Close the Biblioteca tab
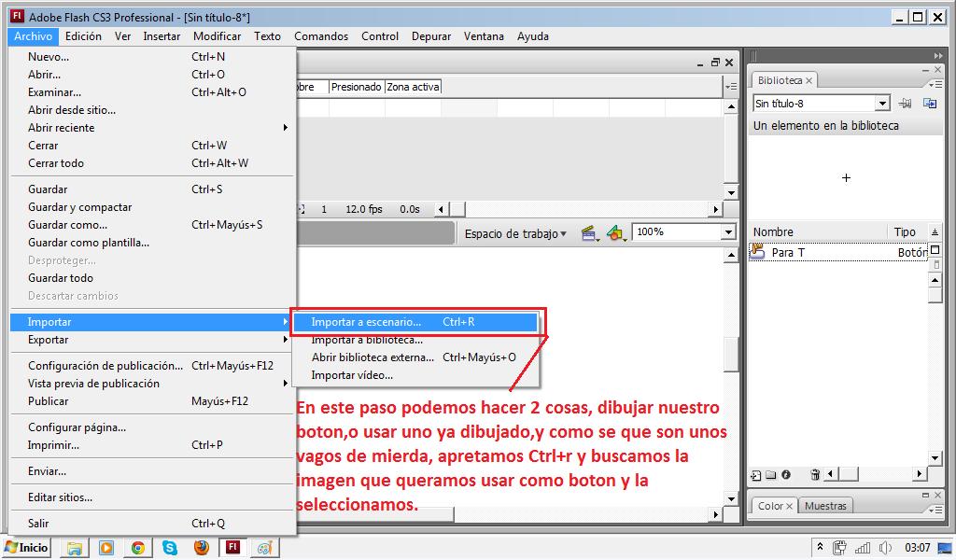The height and width of the screenshot is (560, 956). pyautogui.click(x=809, y=80)
